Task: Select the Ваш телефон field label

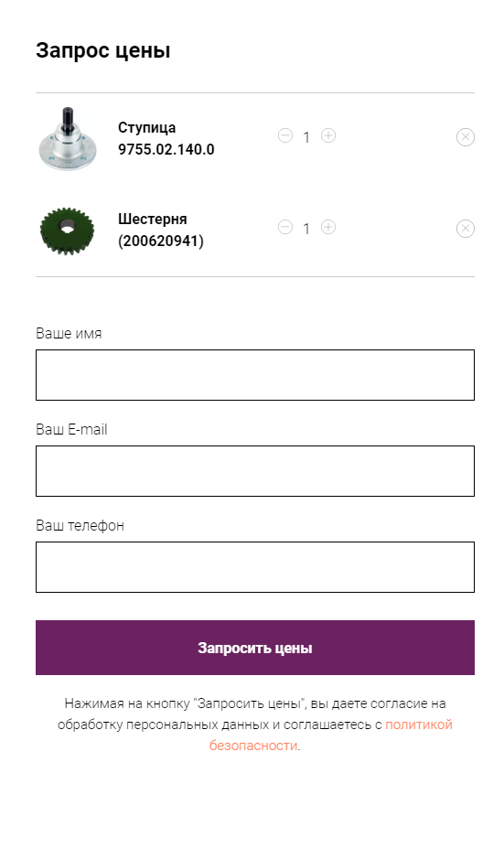Action: (x=80, y=526)
